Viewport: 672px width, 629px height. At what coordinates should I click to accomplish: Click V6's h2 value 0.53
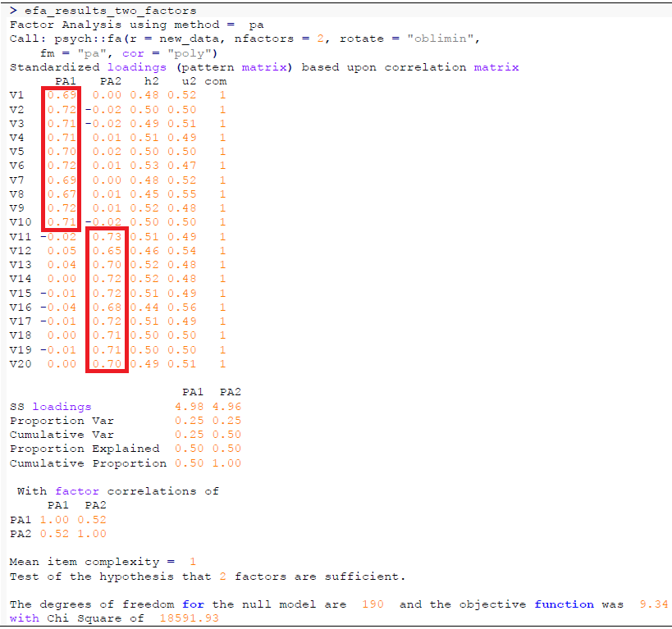[144, 166]
